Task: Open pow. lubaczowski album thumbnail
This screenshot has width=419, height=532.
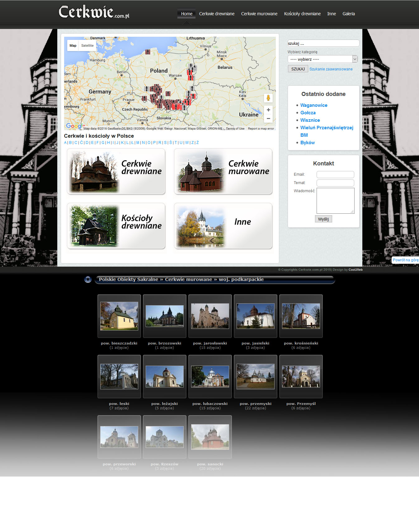Action: pyautogui.click(x=210, y=376)
